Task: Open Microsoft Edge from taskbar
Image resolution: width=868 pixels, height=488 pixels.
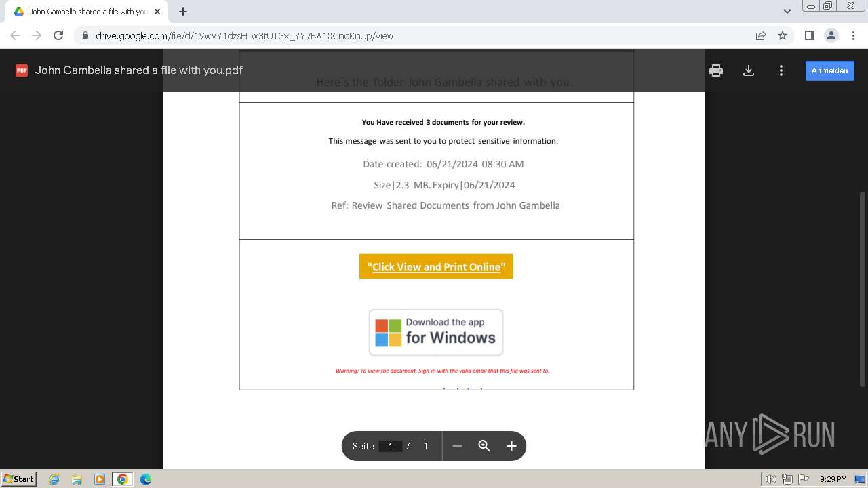Action: pos(146,479)
